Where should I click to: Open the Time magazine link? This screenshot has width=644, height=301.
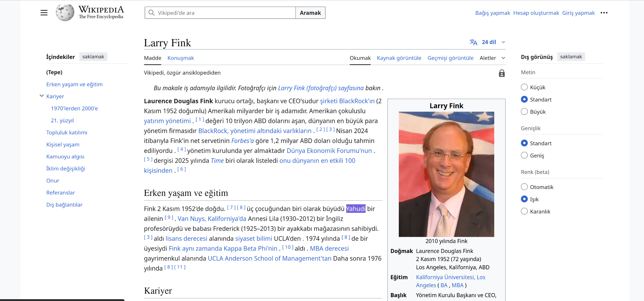[217, 161]
